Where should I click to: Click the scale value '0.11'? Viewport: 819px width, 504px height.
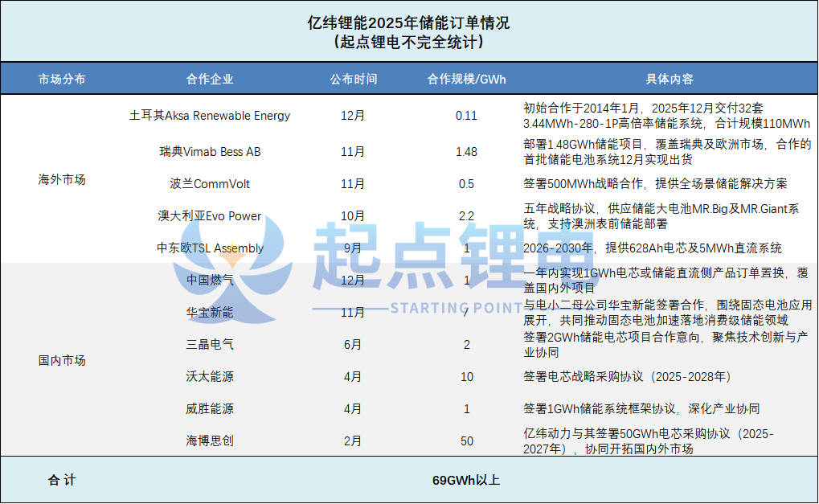[466, 116]
